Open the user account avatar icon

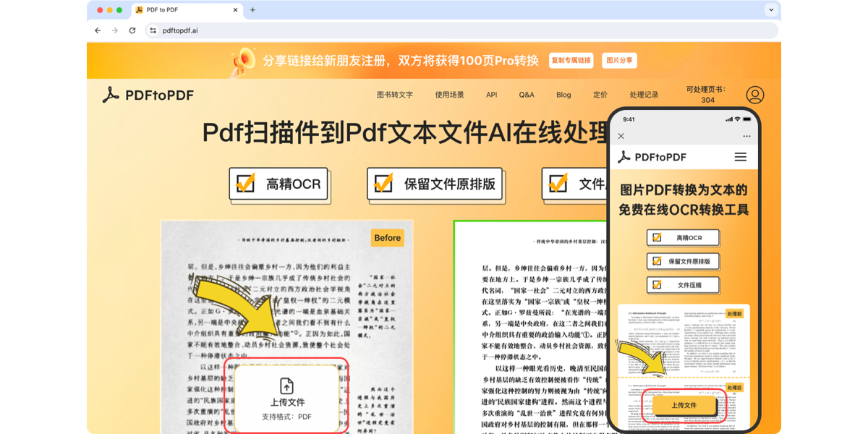[x=755, y=95]
